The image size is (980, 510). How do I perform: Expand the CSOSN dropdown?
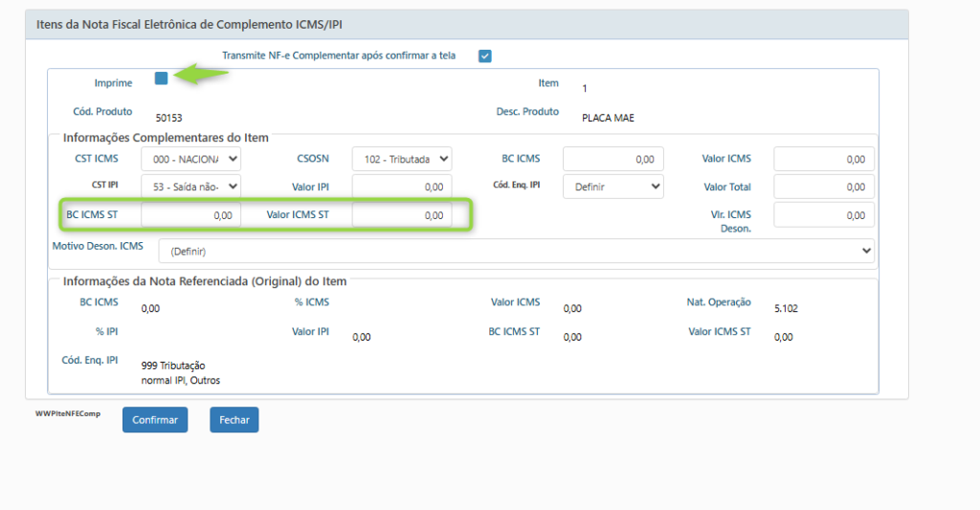pyautogui.click(x=402, y=159)
